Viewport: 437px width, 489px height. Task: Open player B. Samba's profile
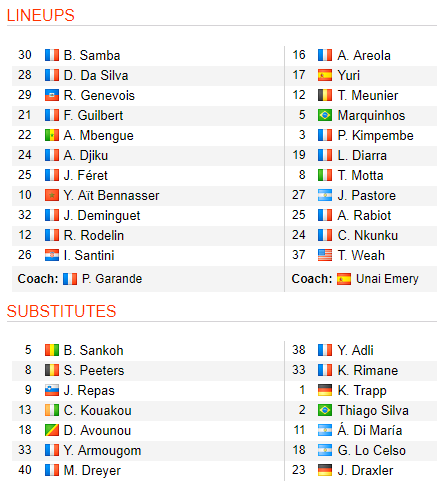click(92, 55)
